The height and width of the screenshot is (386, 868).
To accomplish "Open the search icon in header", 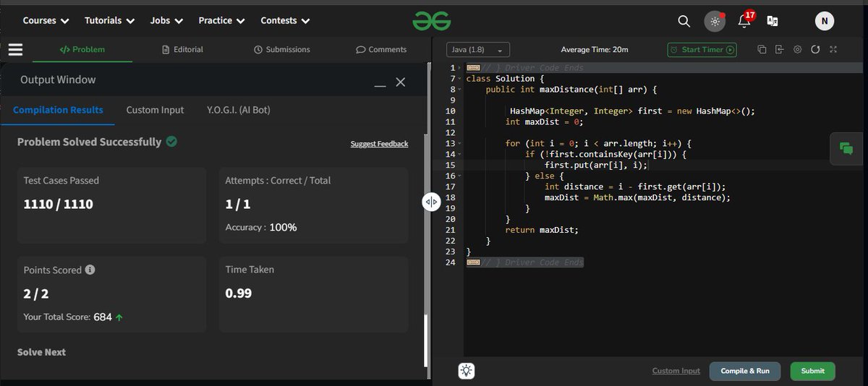I will 684,21.
